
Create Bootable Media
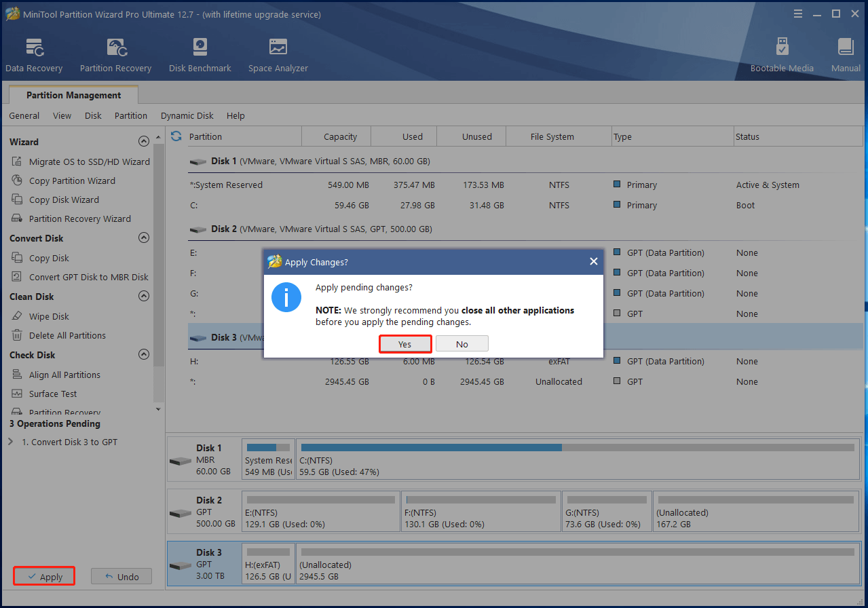pos(782,55)
